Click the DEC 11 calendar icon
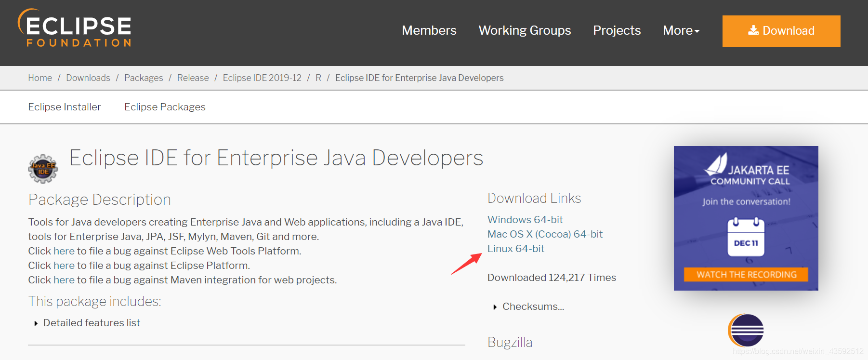 746,237
